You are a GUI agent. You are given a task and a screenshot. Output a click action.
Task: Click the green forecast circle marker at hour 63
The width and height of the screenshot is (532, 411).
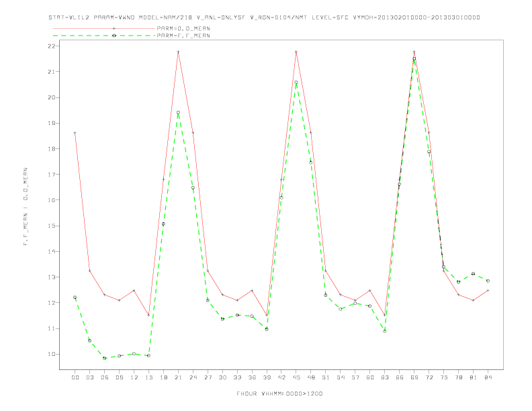(385, 331)
